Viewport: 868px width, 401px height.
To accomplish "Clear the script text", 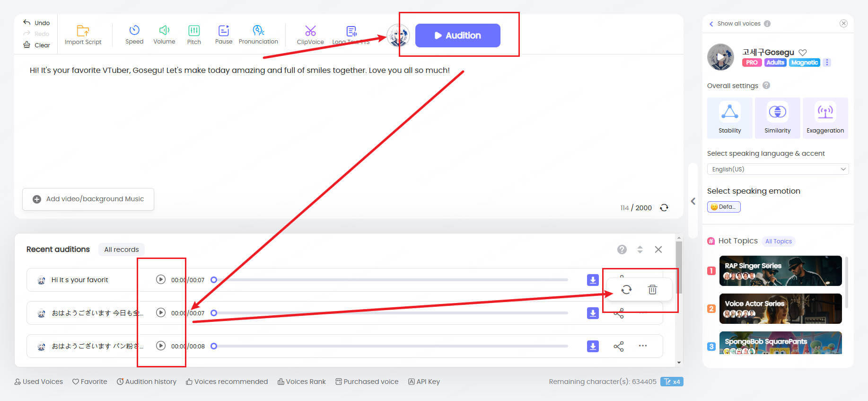I will tap(36, 45).
